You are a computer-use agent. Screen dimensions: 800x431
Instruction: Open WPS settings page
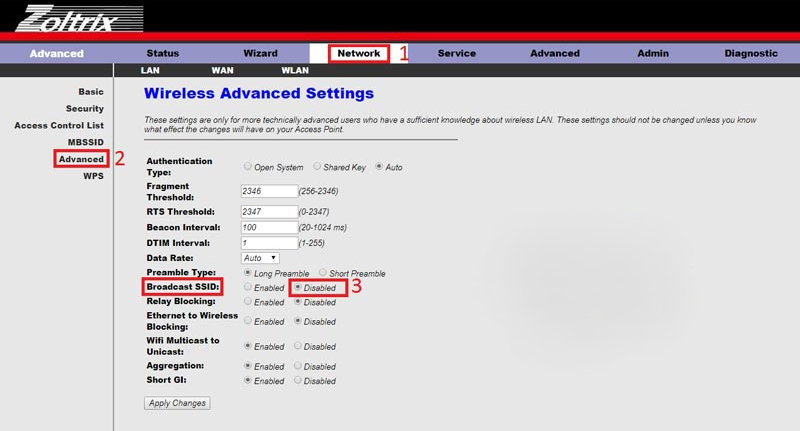(93, 176)
